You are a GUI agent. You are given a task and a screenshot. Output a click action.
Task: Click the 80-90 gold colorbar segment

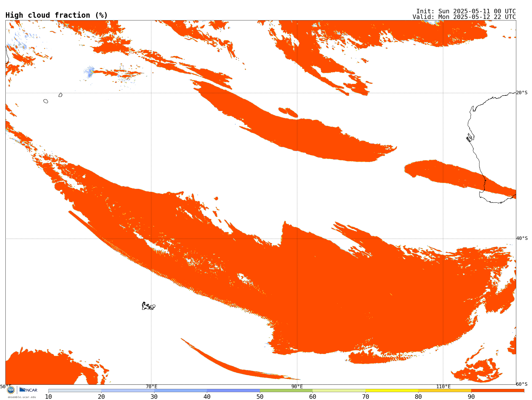tap(445, 391)
